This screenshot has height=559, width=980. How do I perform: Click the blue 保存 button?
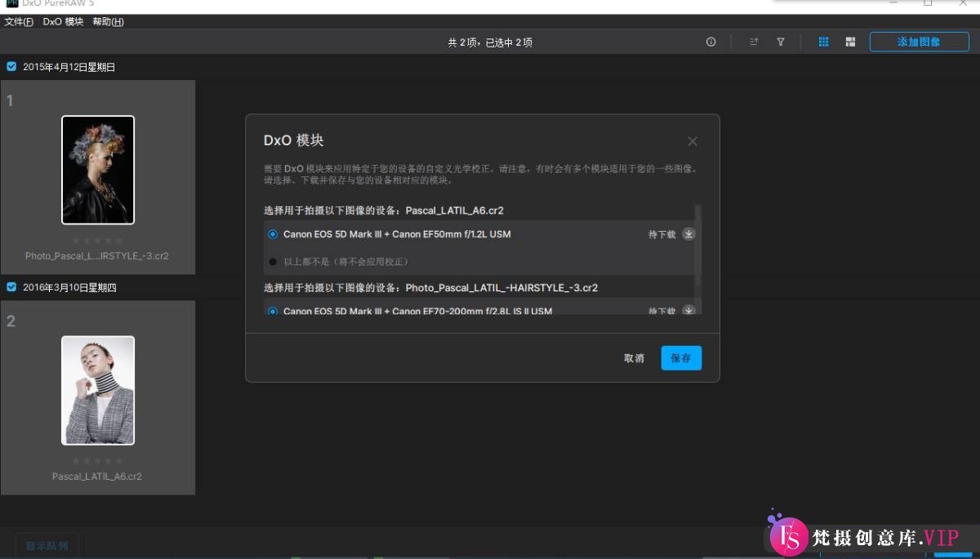(x=681, y=358)
